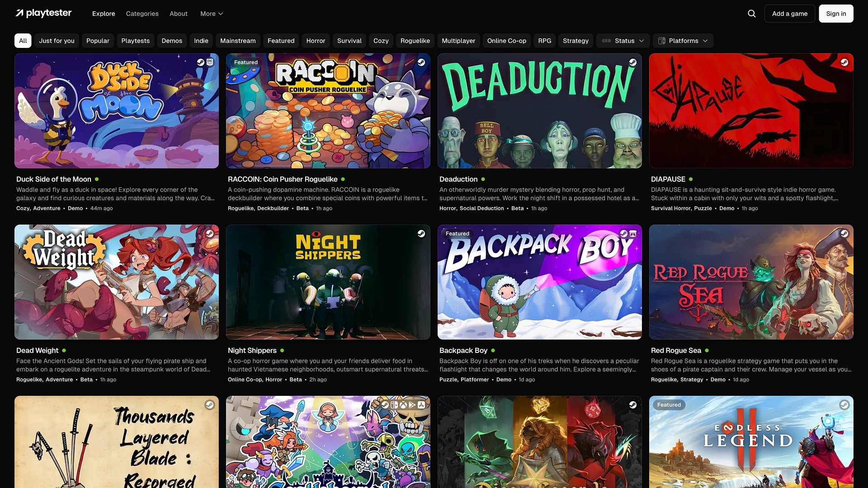Toggle the Survival filter chip

349,41
